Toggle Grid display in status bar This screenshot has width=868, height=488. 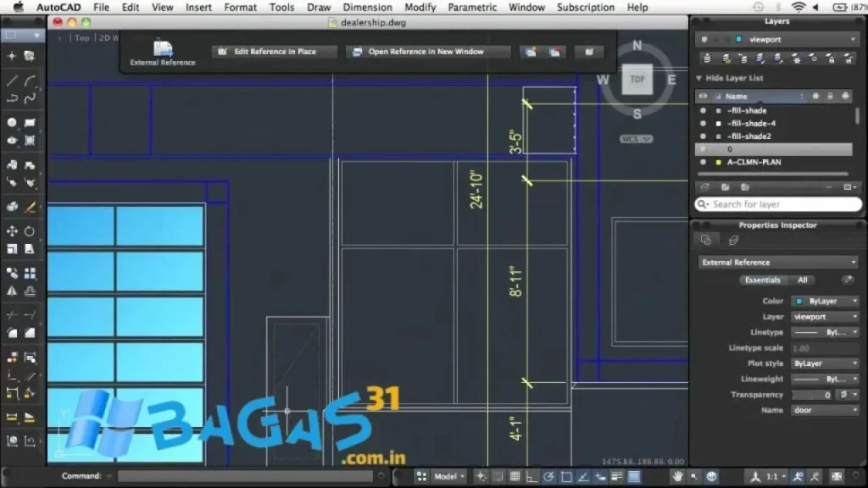[515, 476]
